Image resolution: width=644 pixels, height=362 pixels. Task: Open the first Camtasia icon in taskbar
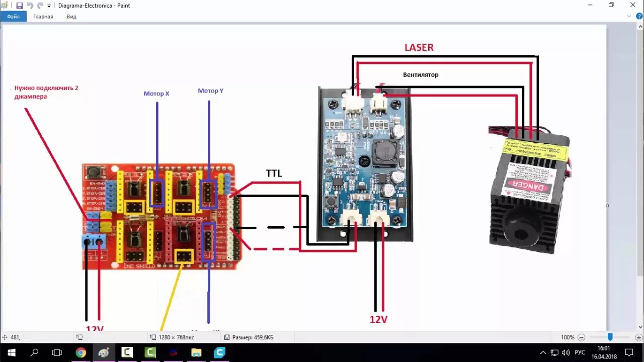click(127, 352)
